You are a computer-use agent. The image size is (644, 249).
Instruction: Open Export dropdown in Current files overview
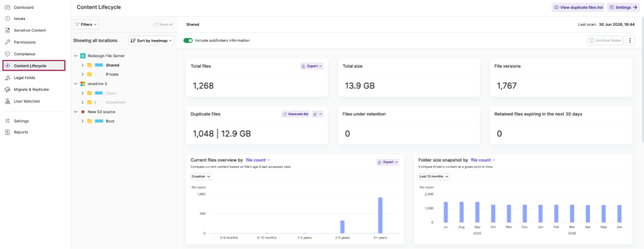click(x=387, y=162)
